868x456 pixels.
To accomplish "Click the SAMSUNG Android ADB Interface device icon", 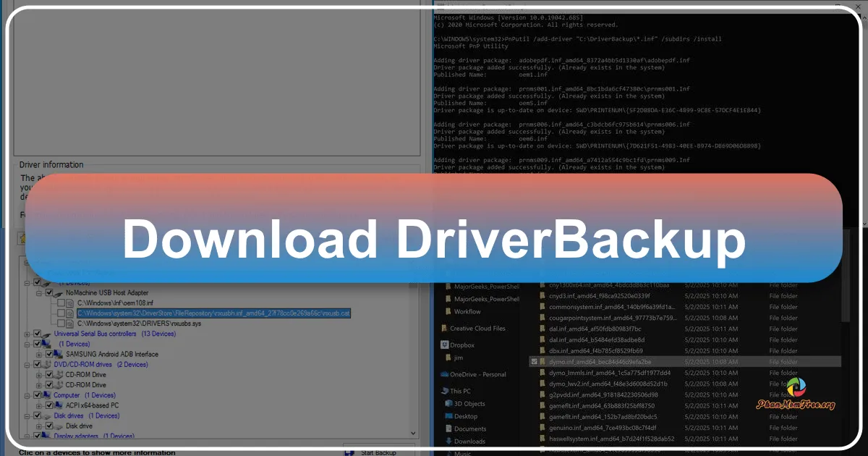I will 59,355.
